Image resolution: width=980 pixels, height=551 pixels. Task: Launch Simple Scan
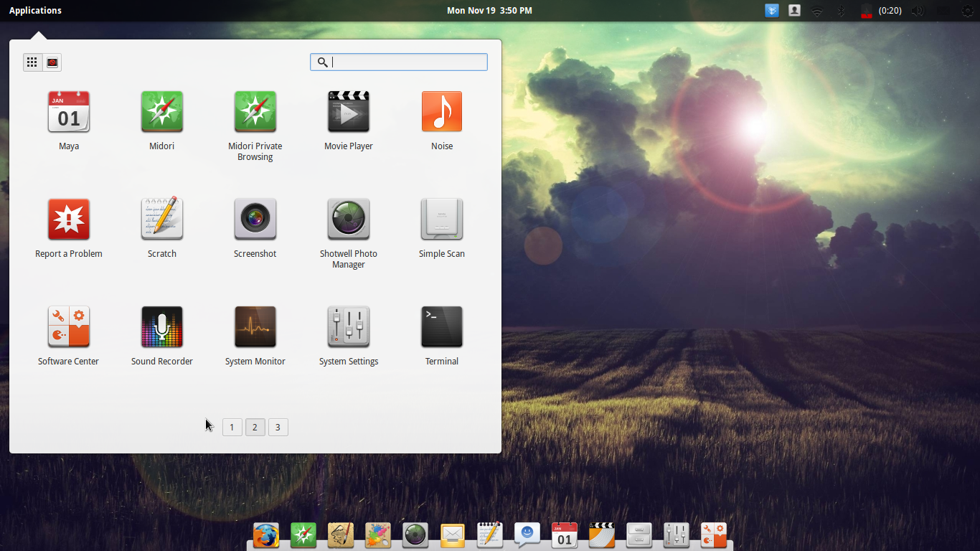pos(441,219)
